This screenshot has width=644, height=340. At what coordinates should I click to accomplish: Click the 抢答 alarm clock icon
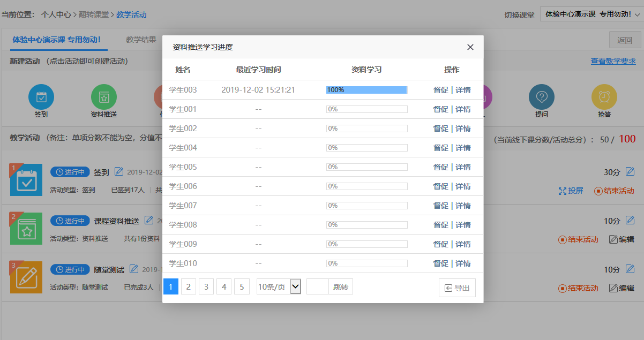click(604, 97)
